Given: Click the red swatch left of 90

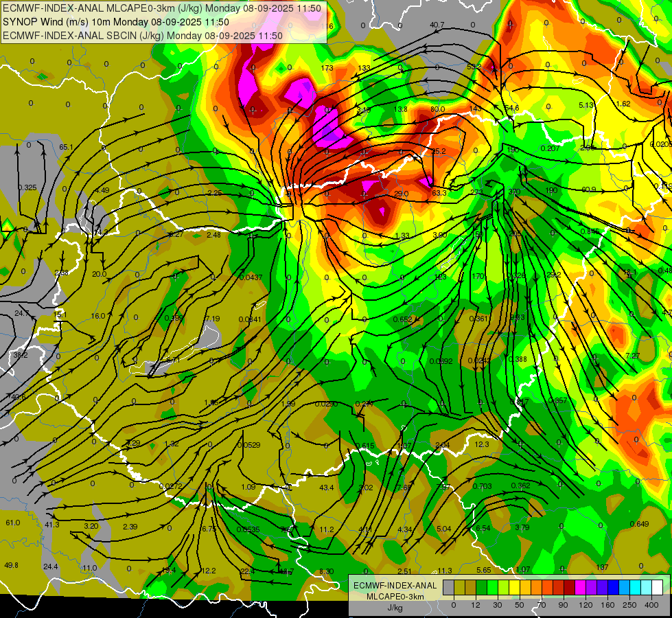Looking at the screenshot, I should coord(558,587).
